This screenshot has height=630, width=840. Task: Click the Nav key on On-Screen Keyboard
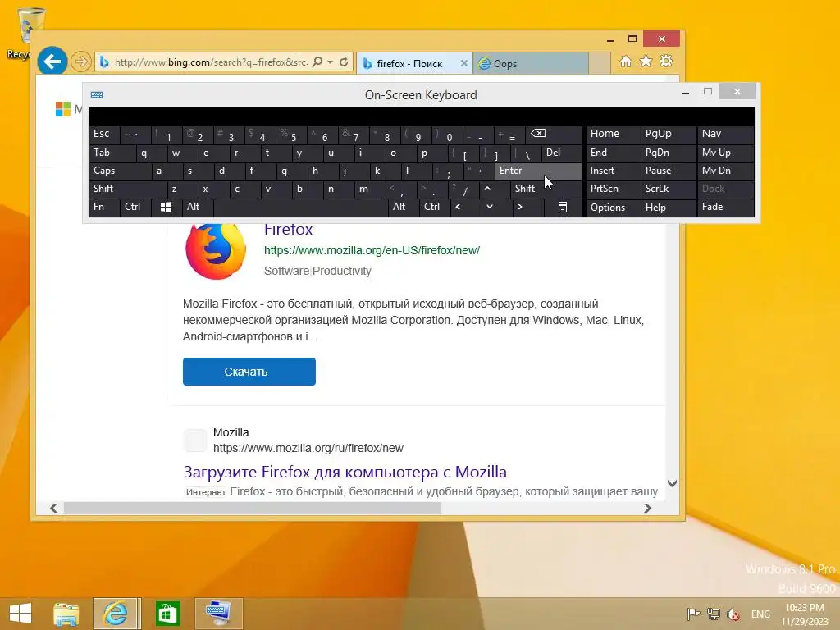pyautogui.click(x=725, y=134)
